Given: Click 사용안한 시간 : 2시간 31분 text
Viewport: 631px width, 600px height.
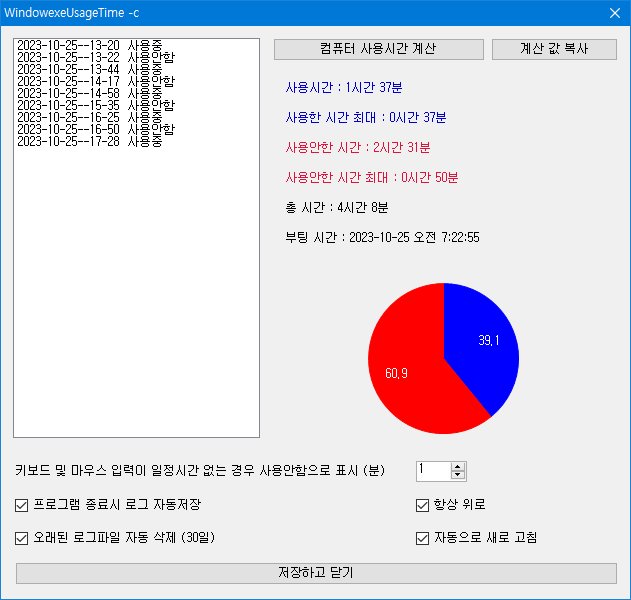Looking at the screenshot, I should 358,148.
